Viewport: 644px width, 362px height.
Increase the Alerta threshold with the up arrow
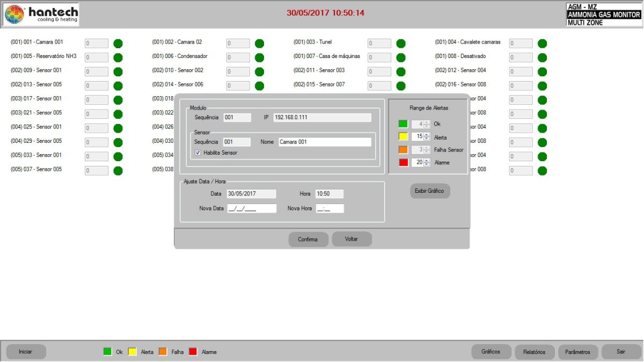pyautogui.click(x=427, y=135)
